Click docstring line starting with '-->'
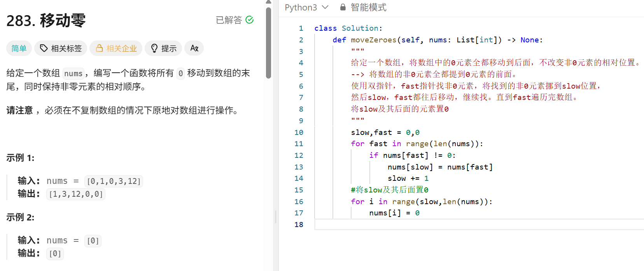Image resolution: width=644 pixels, height=271 pixels. tap(434, 75)
